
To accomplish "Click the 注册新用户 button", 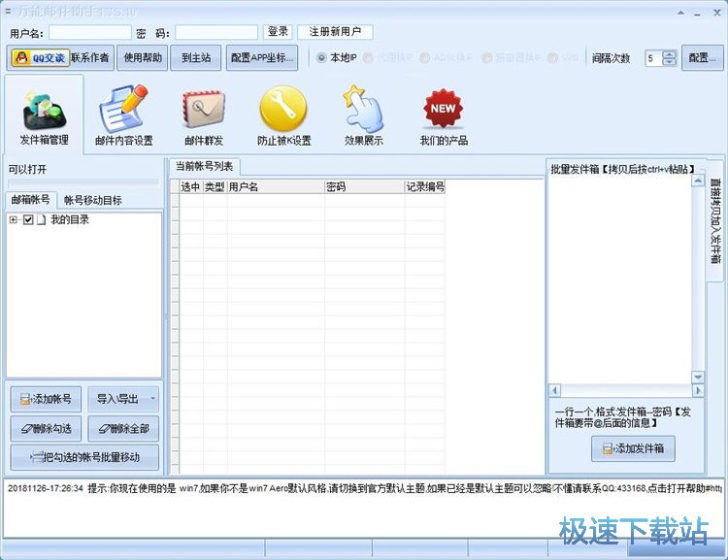I will [335, 32].
